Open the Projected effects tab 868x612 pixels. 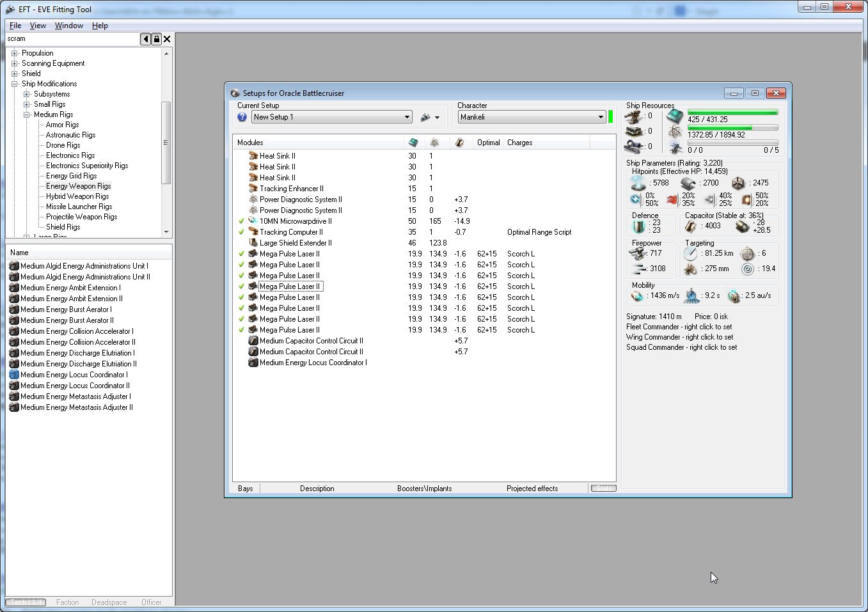click(532, 489)
